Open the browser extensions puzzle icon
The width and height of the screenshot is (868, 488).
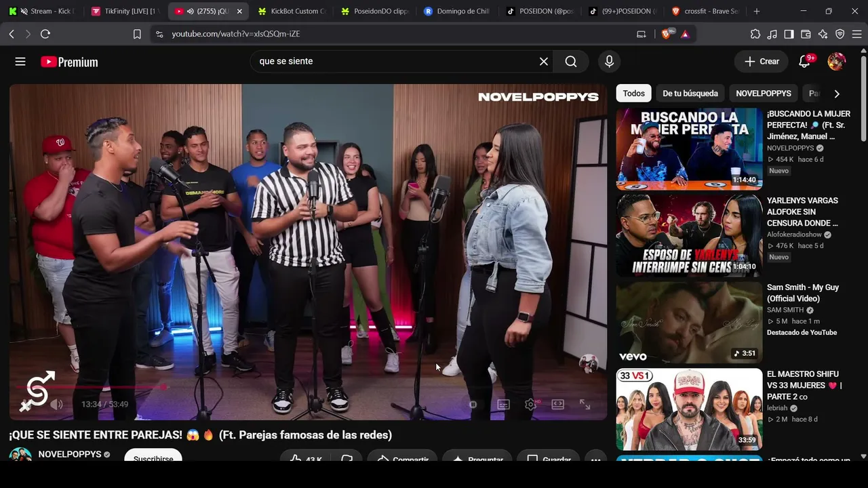tap(755, 34)
